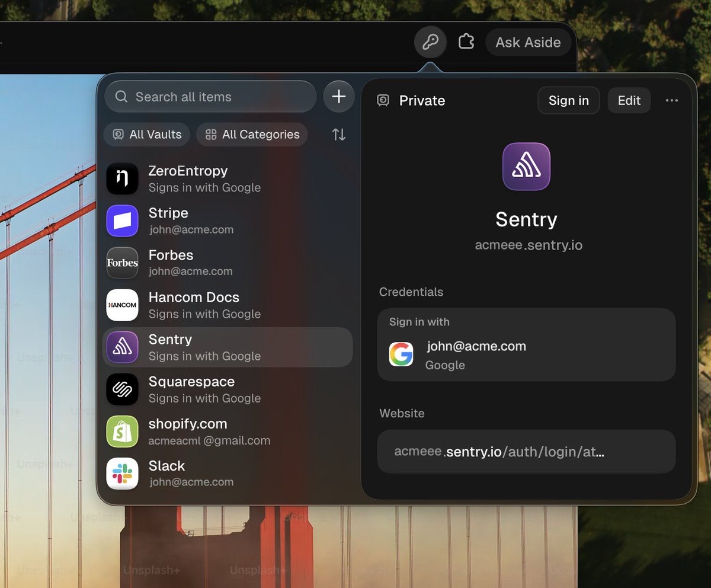Click the Sign in button
This screenshot has width=711, height=588.
pyautogui.click(x=569, y=101)
